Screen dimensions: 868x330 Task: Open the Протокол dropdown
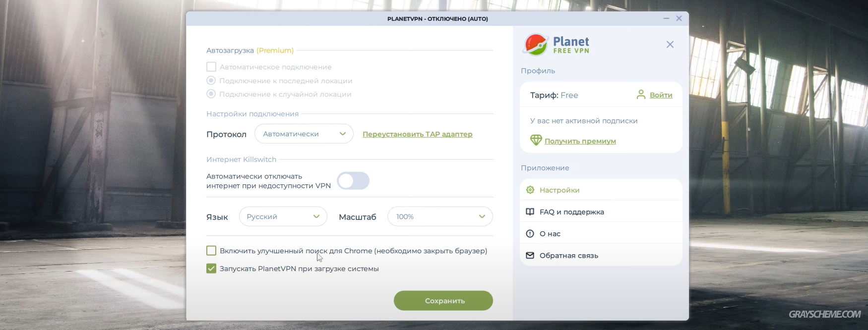coord(304,134)
